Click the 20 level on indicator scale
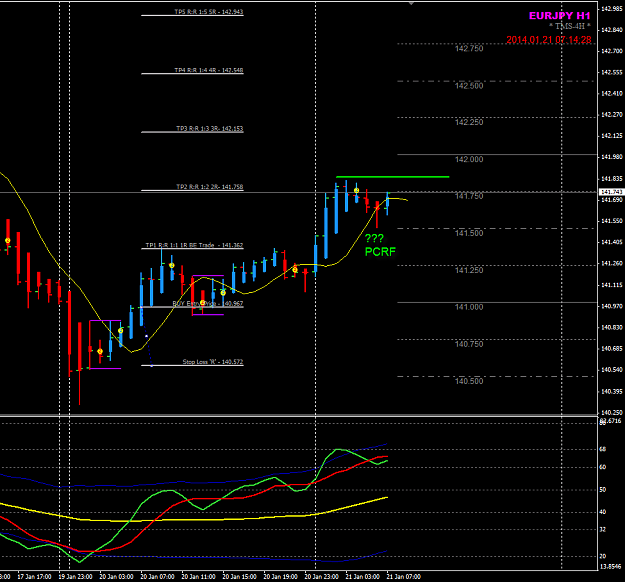Image resolution: width=625 pixels, height=582 pixels. (603, 556)
